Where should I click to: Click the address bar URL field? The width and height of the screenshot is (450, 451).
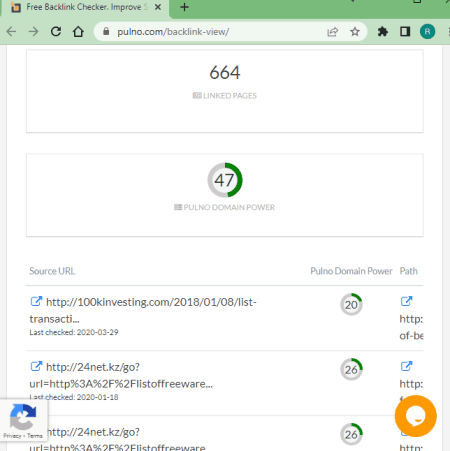(213, 32)
